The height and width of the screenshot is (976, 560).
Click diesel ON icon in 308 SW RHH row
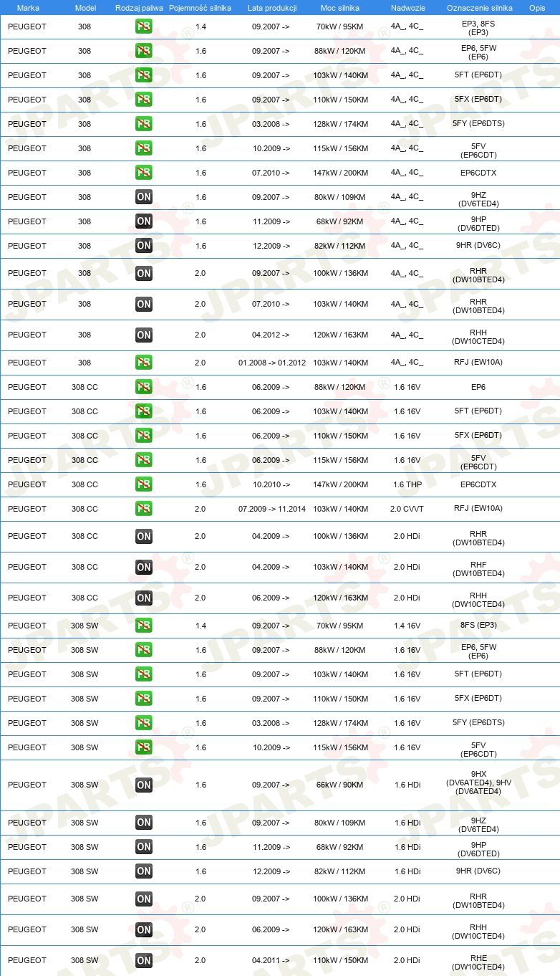pos(144,930)
